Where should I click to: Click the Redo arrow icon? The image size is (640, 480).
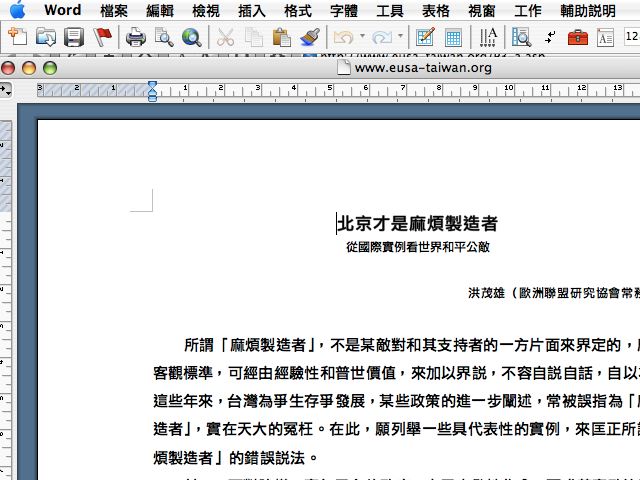pyautogui.click(x=382, y=38)
